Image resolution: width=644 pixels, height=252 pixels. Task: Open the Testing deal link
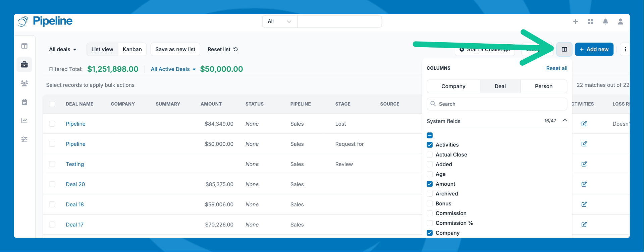75,164
